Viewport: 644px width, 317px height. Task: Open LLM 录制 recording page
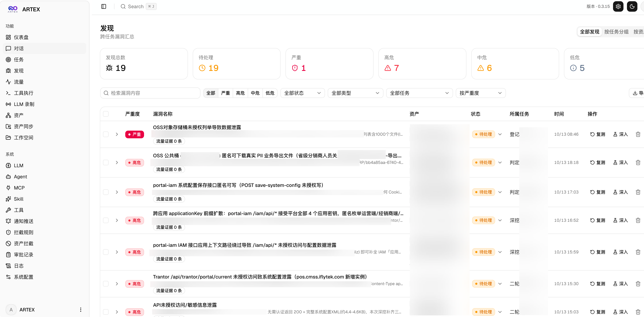click(45, 104)
